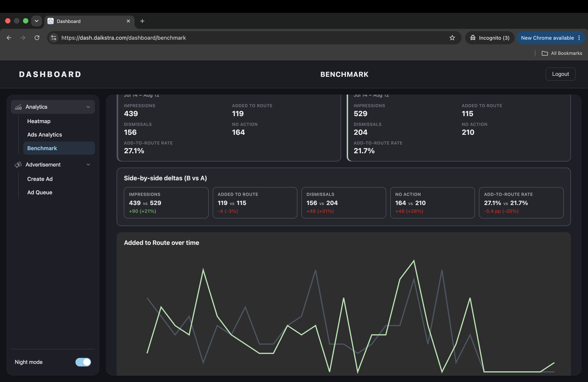Click the 115 added to route value

467,114
